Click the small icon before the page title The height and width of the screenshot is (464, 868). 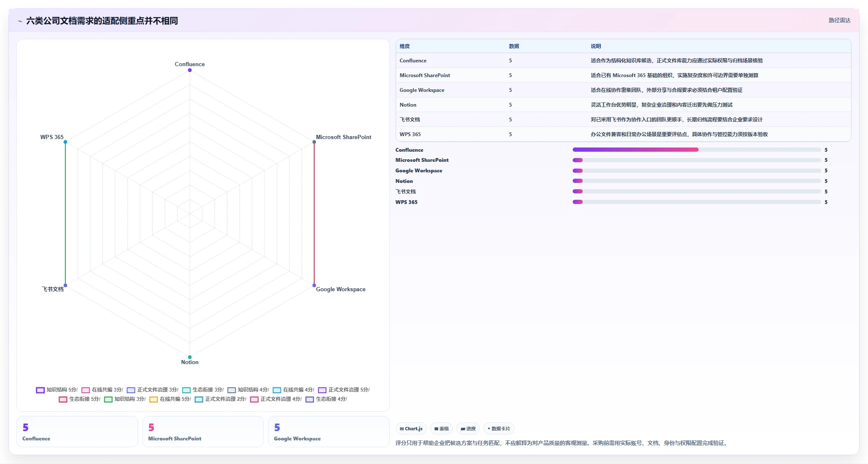(20, 21)
